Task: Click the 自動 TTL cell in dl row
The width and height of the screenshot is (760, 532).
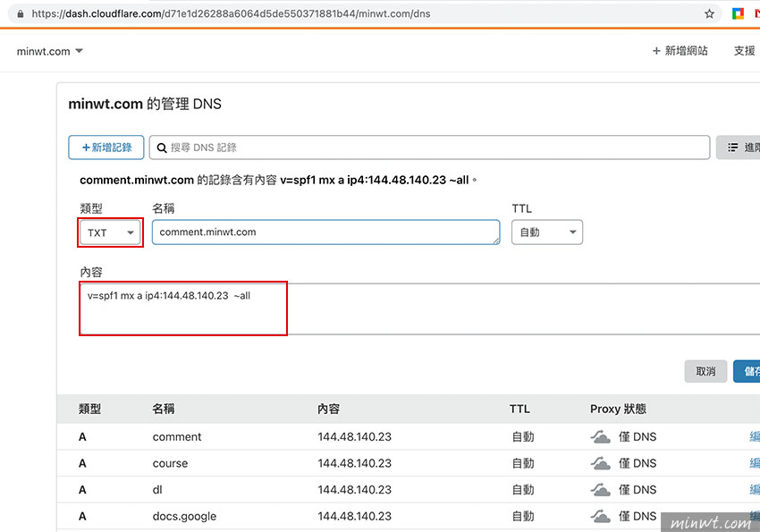Action: tap(523, 490)
